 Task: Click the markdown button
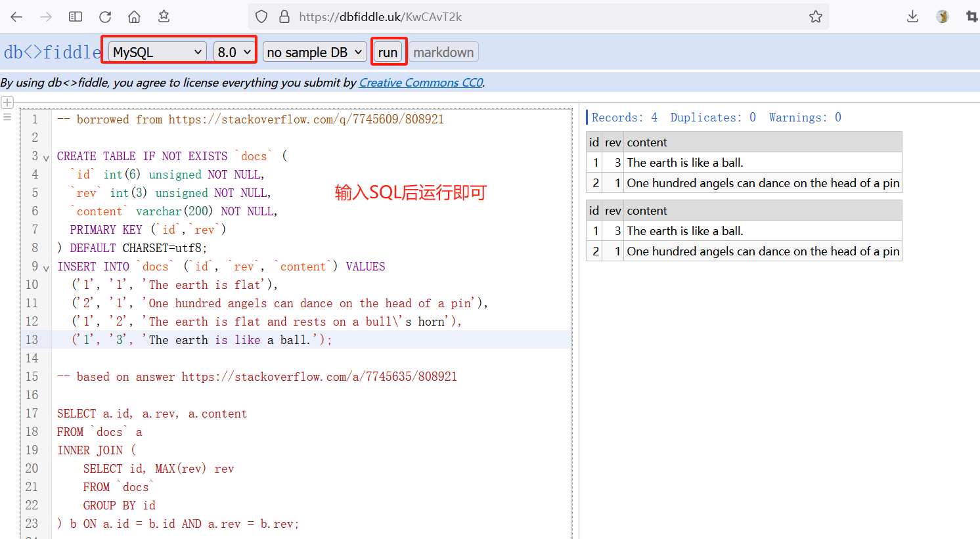tap(443, 52)
